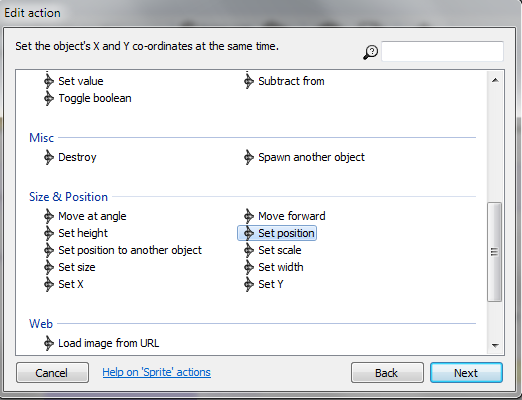Open Help on 'Sprite' actions link

156,372
